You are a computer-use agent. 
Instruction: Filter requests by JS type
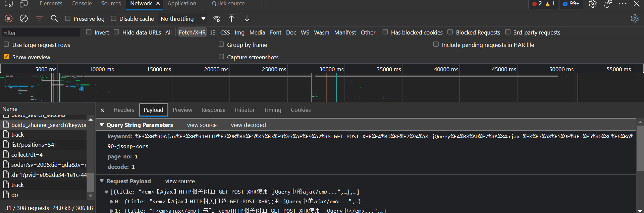coord(213,32)
